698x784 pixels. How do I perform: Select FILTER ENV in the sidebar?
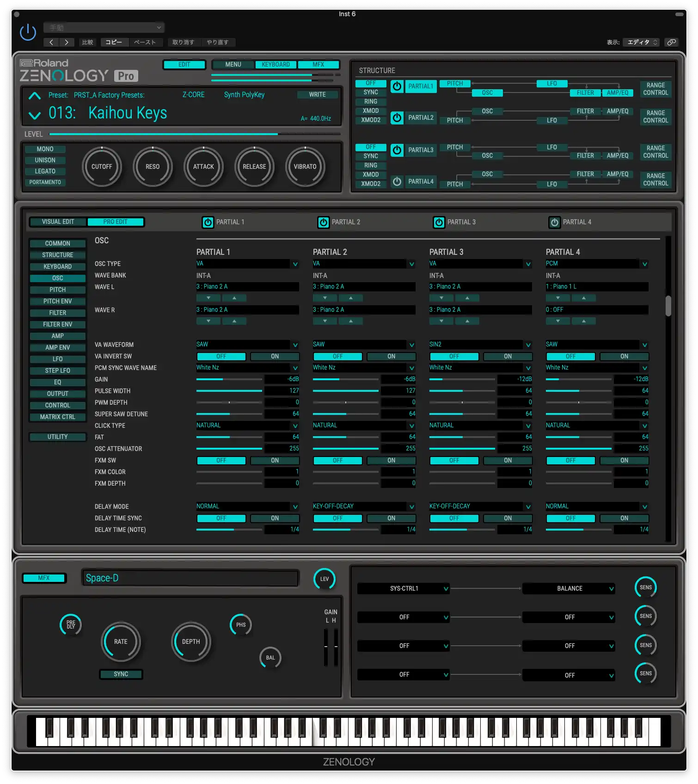click(58, 324)
